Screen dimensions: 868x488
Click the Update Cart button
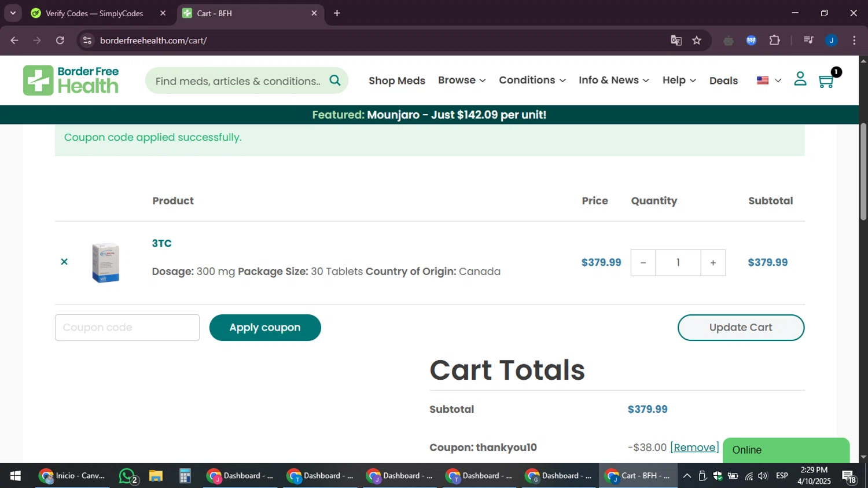coord(741,328)
